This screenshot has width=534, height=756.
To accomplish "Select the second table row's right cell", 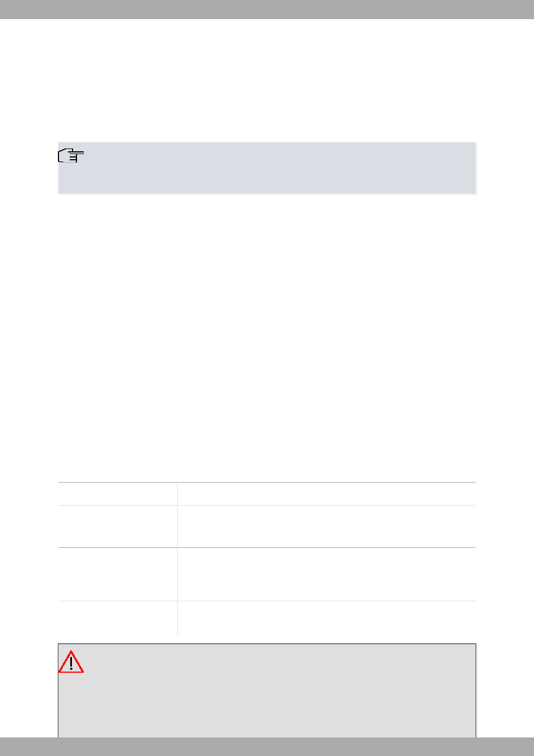I will (327, 526).
